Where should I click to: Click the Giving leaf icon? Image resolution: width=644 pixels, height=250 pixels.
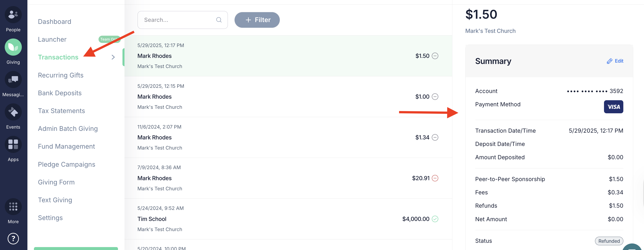(x=13, y=47)
